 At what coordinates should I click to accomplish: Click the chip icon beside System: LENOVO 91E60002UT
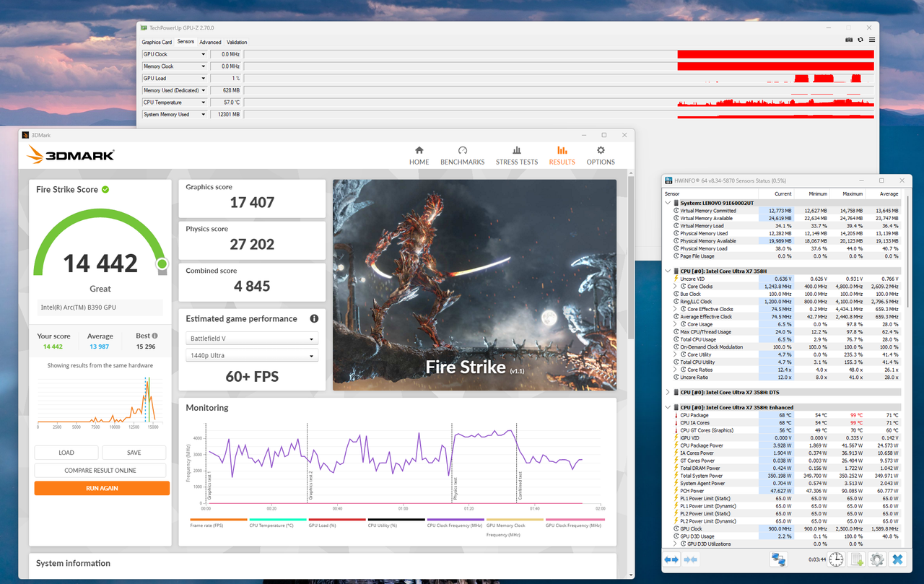coord(675,203)
